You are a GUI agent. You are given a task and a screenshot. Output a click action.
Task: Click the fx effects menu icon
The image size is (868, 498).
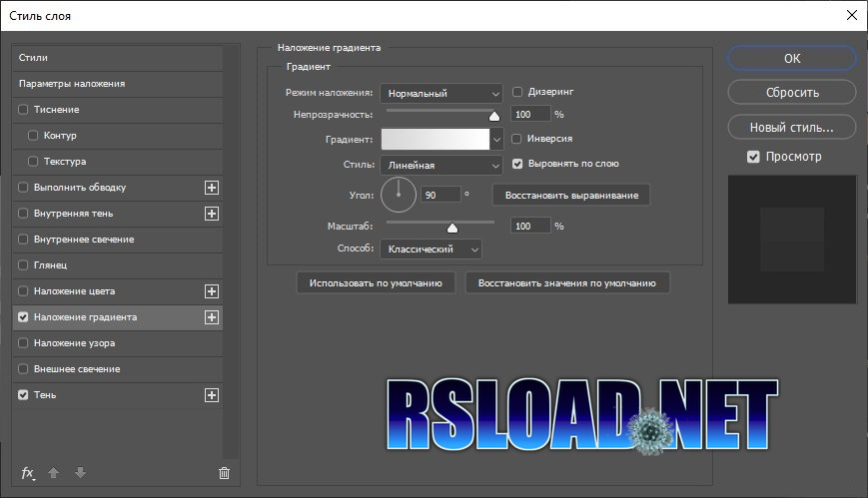[28, 473]
